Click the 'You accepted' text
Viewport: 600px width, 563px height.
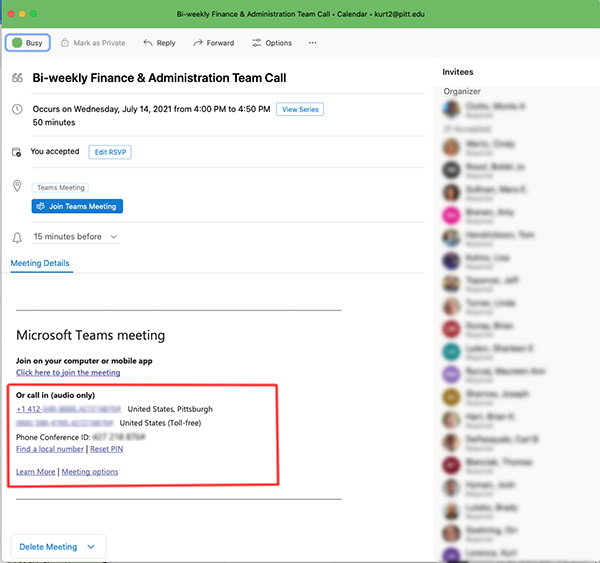[55, 152]
